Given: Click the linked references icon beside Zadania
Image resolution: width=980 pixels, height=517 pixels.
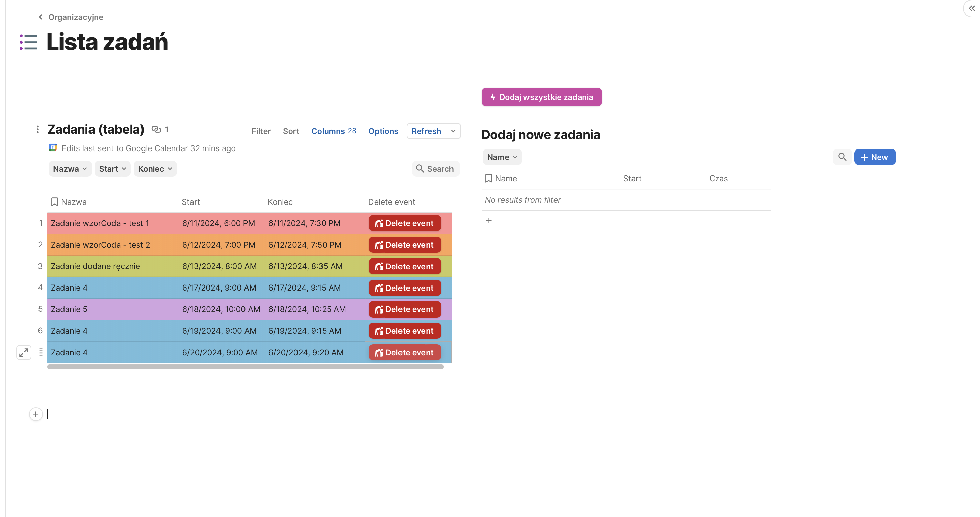Looking at the screenshot, I should 156,129.
